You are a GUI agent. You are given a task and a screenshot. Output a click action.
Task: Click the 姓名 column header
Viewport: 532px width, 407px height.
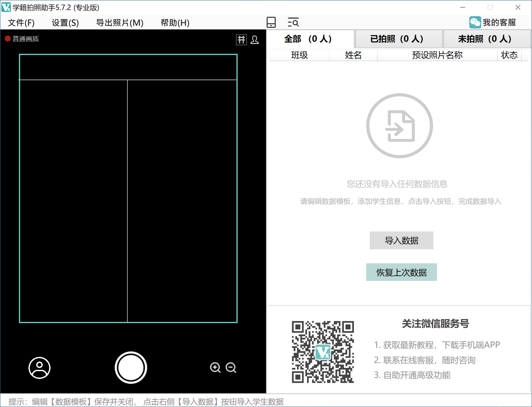click(x=353, y=55)
